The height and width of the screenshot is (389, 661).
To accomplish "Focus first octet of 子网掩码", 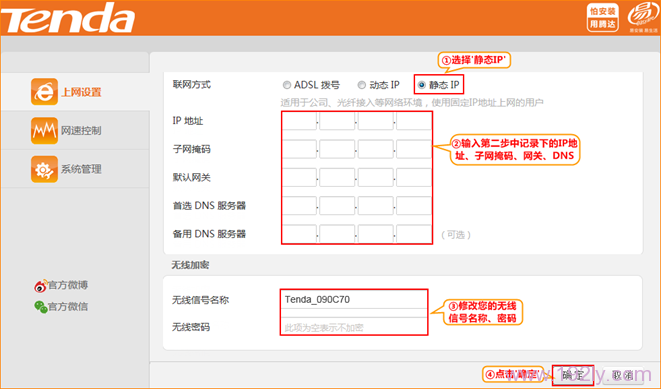I will click(x=300, y=149).
